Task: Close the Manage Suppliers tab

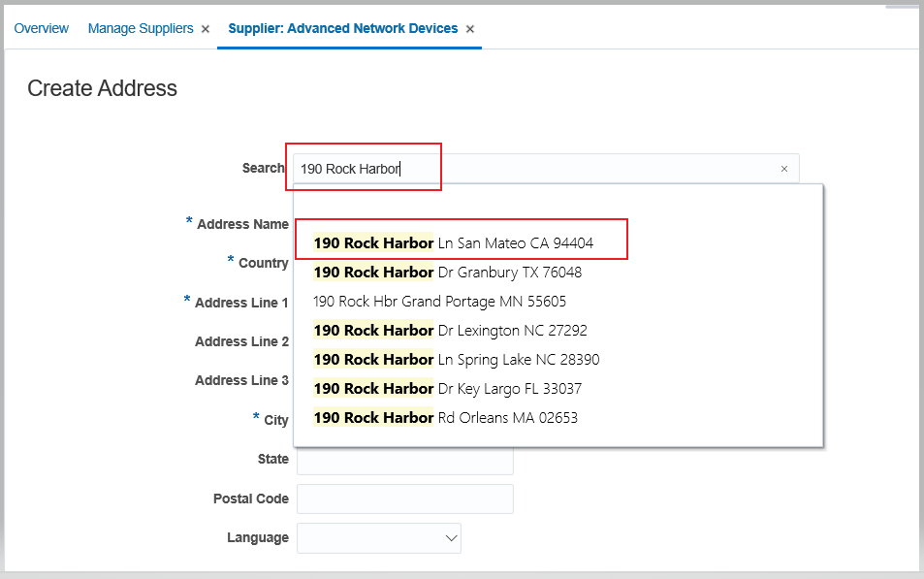Action: (x=206, y=29)
